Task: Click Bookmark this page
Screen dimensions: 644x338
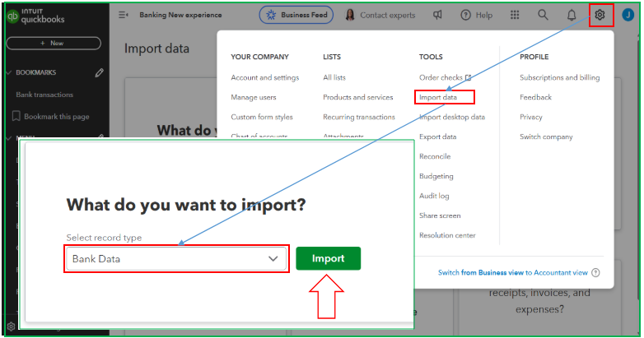Action: point(57,117)
